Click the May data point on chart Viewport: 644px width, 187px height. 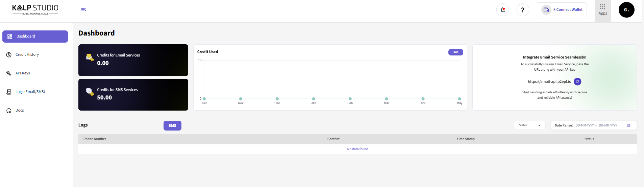coord(459,99)
